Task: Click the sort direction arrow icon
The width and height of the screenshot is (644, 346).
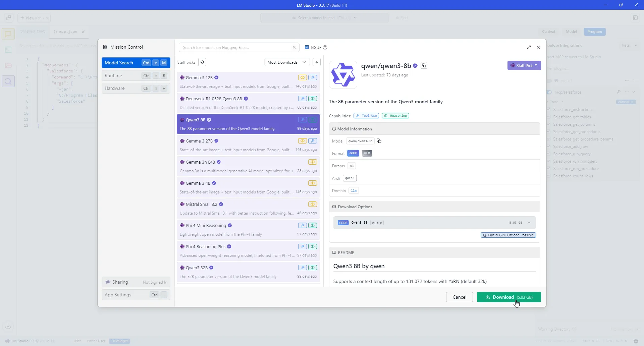Action: 316,62
